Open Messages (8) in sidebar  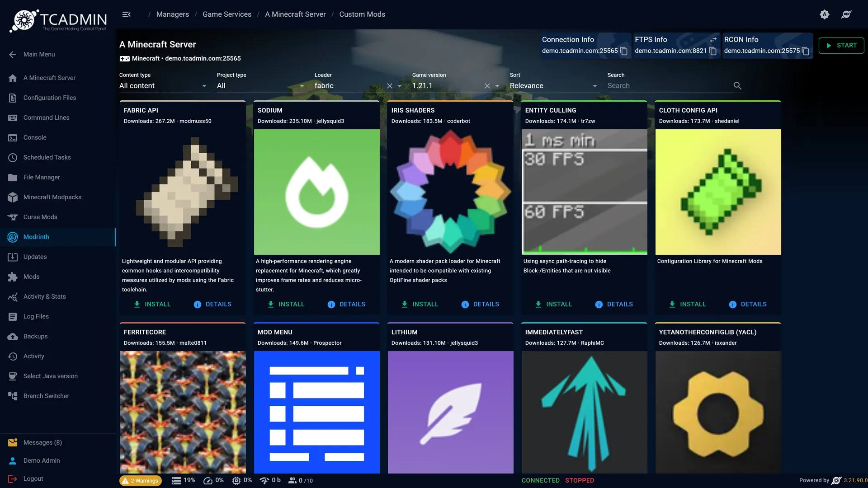(58, 442)
